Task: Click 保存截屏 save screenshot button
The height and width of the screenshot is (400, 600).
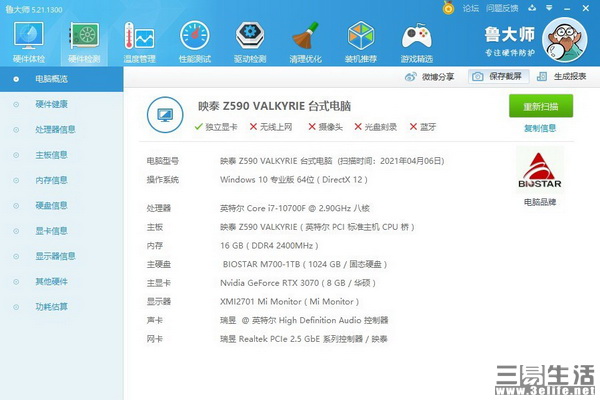Action: tap(499, 77)
